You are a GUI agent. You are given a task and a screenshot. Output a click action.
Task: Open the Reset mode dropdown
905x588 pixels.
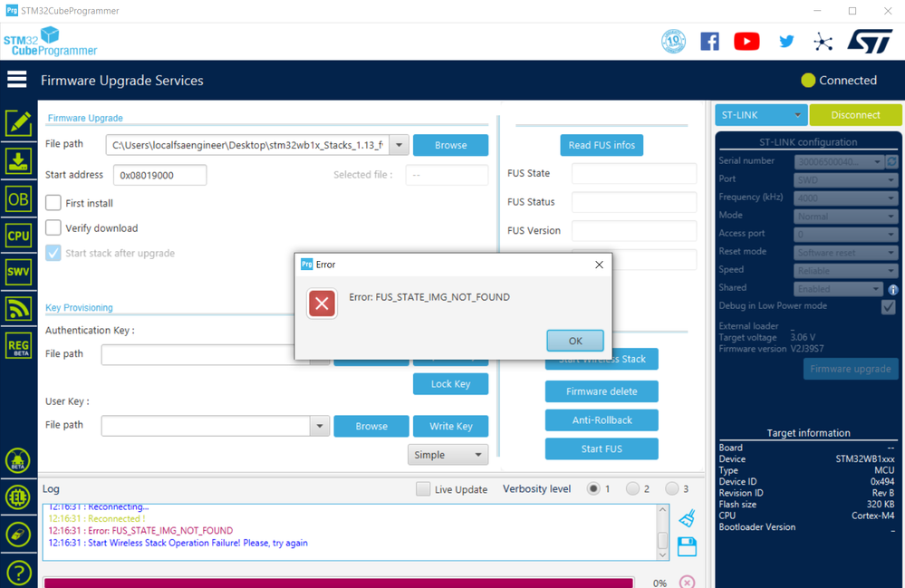(845, 253)
